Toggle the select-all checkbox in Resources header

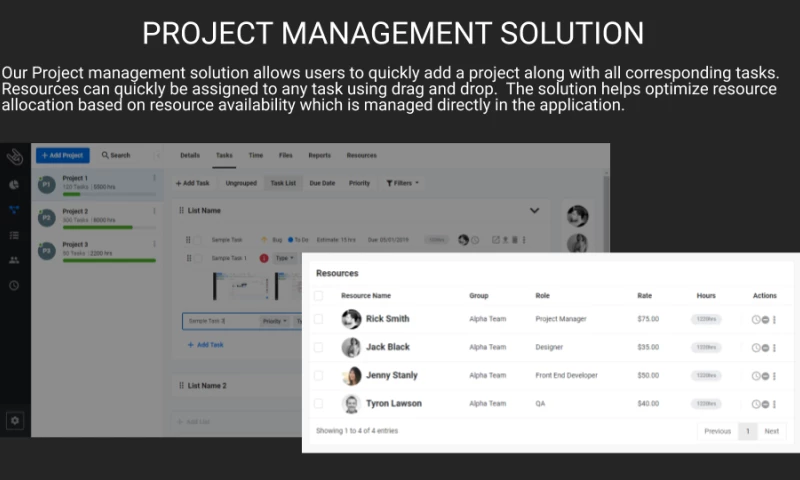[x=319, y=296]
